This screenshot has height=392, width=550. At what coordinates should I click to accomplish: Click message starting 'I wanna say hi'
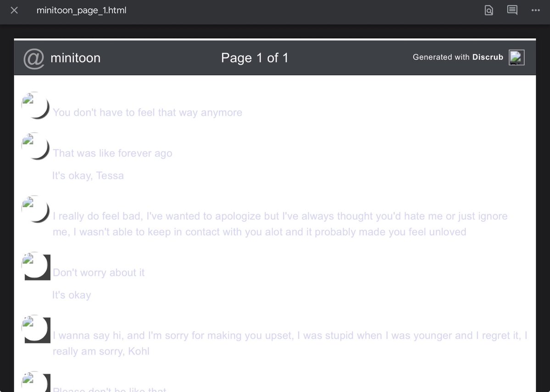coord(290,343)
